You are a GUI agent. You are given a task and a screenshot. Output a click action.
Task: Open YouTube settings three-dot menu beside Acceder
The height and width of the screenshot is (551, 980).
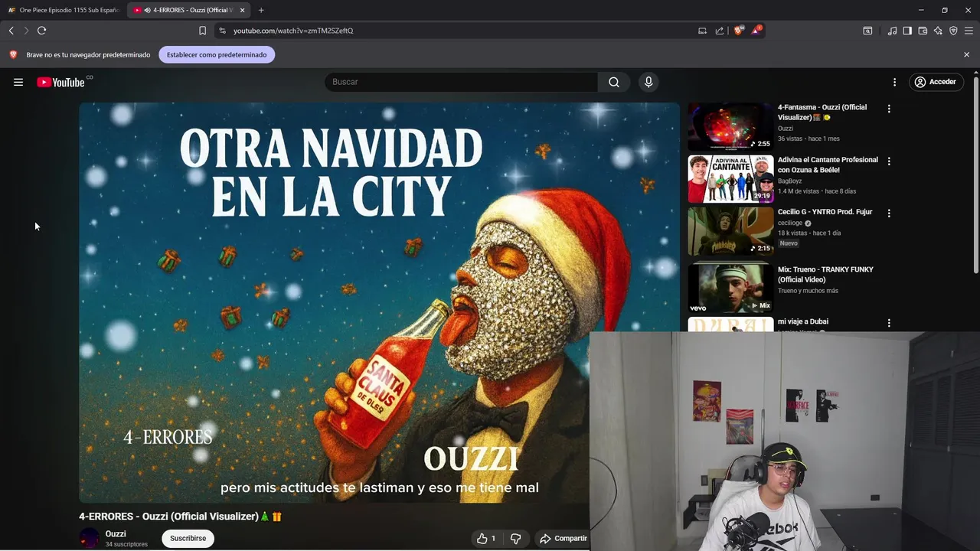tap(894, 82)
